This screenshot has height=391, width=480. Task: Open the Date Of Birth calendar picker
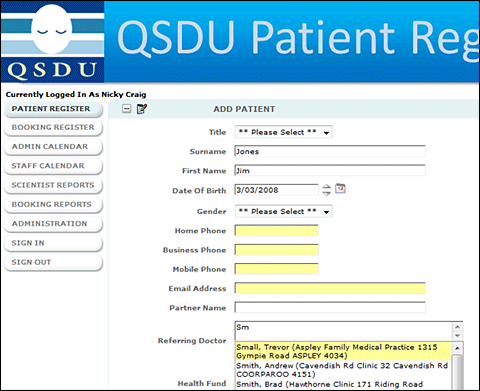point(340,189)
